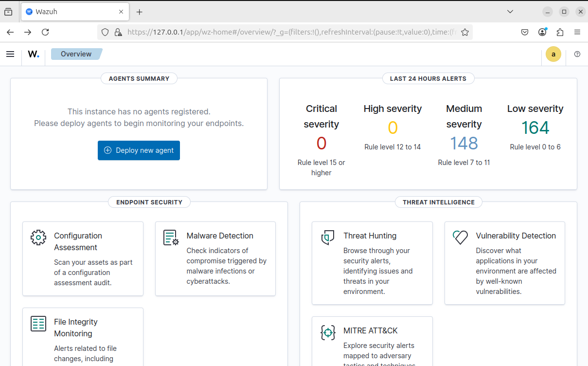
Task: Deploy a new agent
Action: (x=139, y=150)
